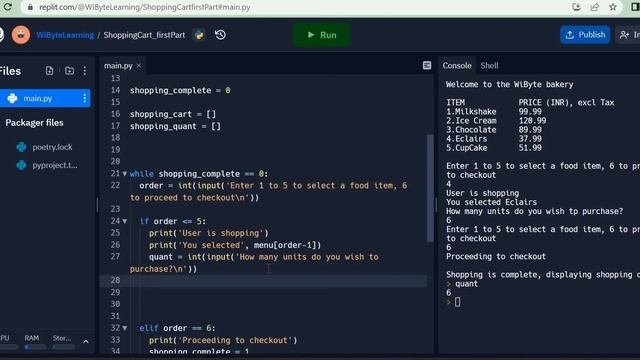Viewport: 640px width, 360px height.
Task: Click the Packager files heading
Action: 34,123
